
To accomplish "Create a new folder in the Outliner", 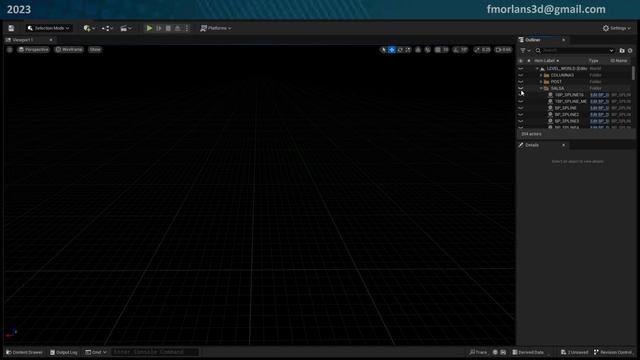I will [622, 51].
